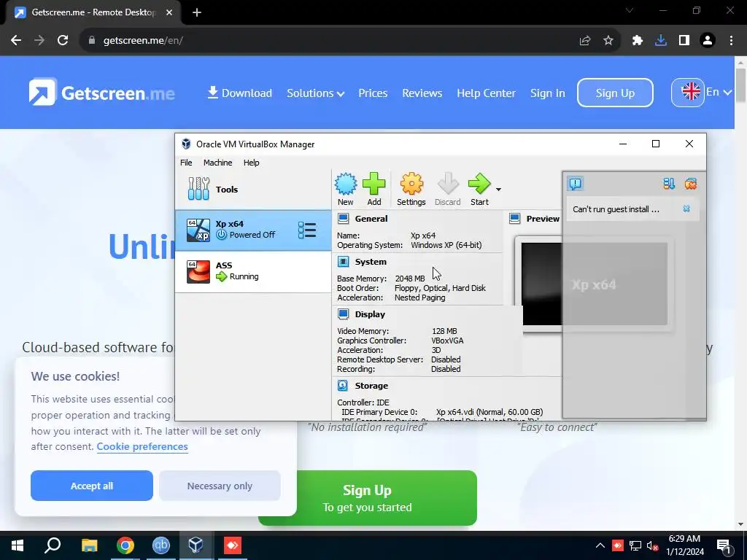747x560 pixels.
Task: Toggle the Chrome side panel icon
Action: pos(684,41)
